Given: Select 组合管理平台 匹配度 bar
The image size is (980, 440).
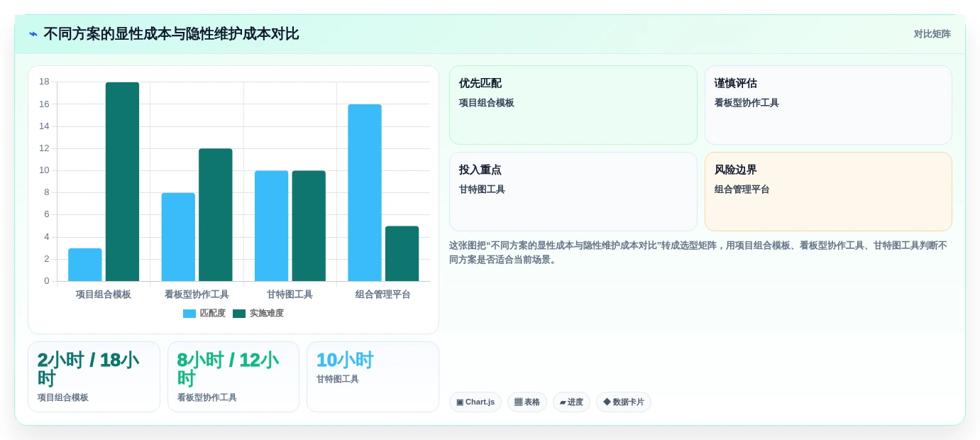Looking at the screenshot, I should click(x=365, y=193).
